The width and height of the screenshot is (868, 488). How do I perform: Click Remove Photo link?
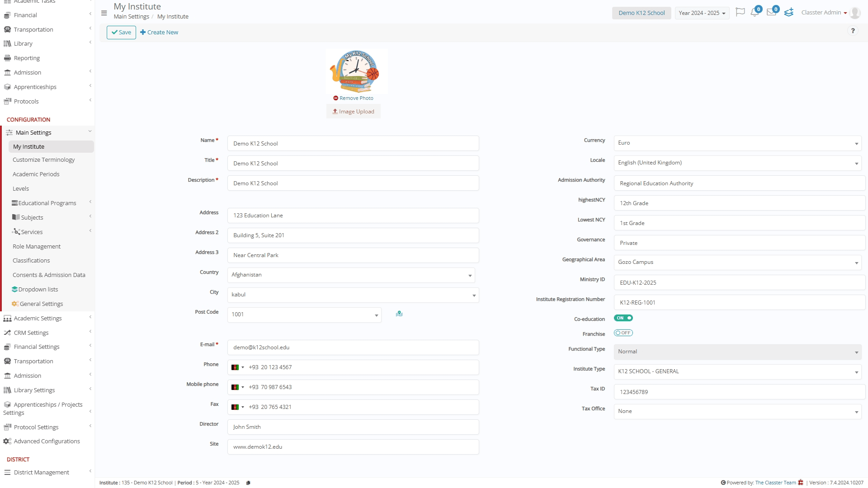pyautogui.click(x=354, y=98)
